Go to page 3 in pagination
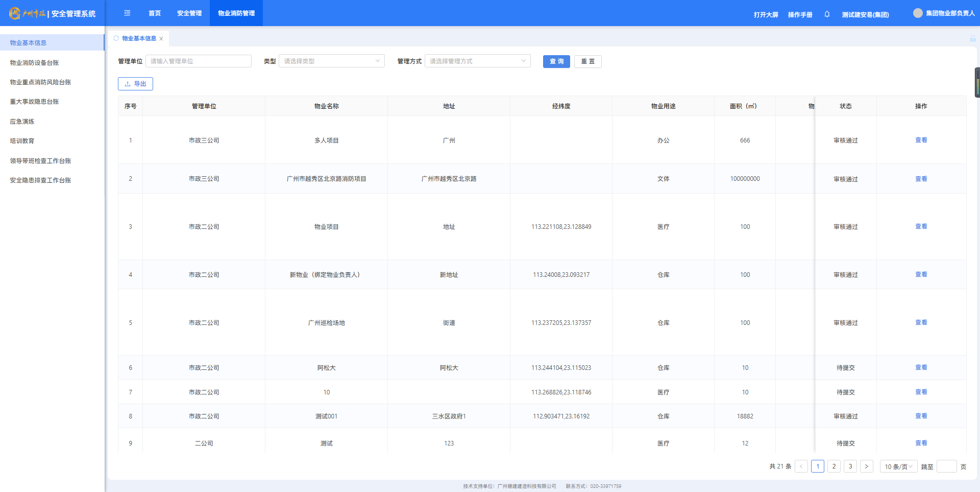 click(850, 466)
